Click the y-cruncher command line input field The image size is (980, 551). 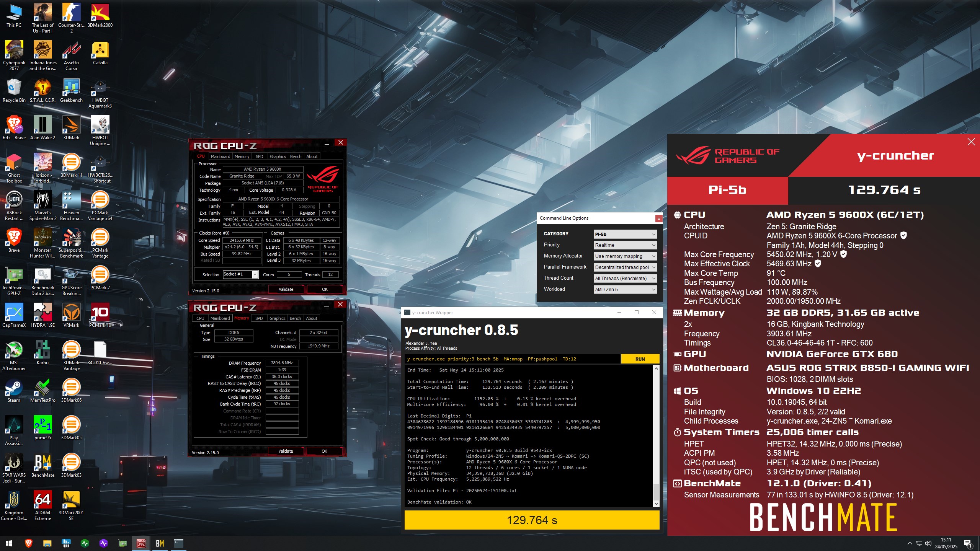(512, 359)
